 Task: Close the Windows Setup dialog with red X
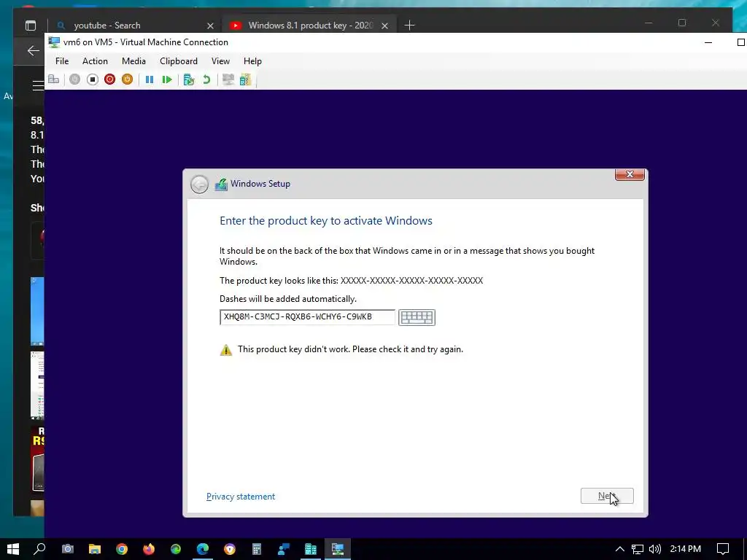point(630,175)
